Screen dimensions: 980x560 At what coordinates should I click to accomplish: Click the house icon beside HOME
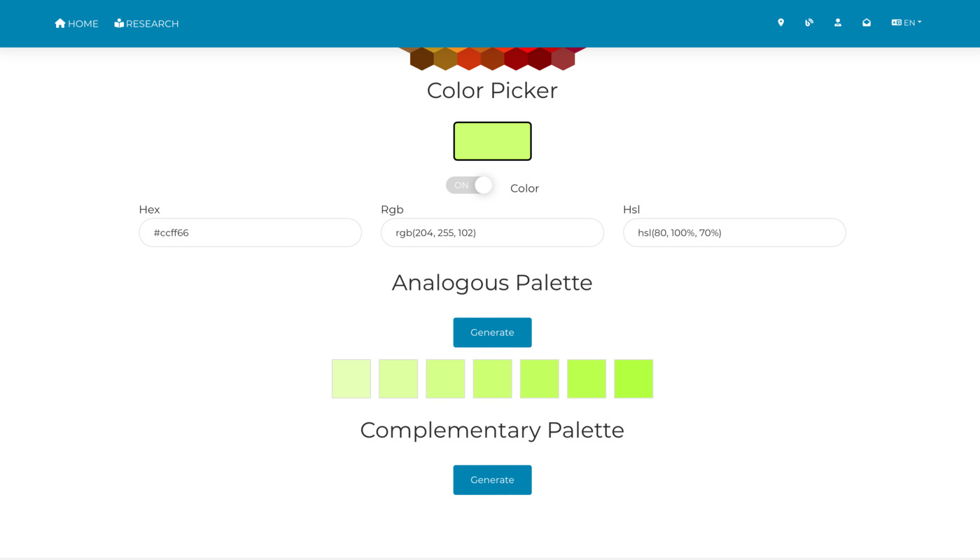click(60, 23)
